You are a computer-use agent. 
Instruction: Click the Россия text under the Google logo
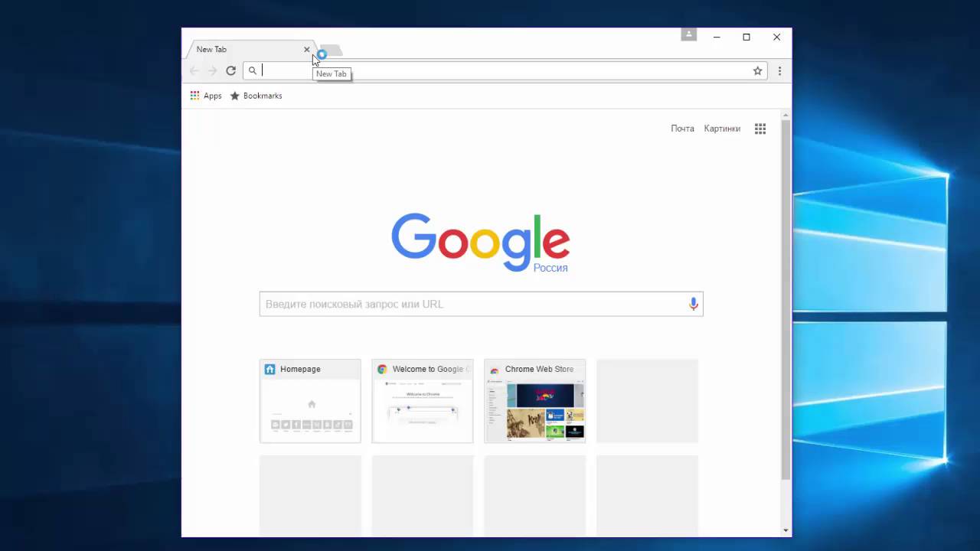550,268
